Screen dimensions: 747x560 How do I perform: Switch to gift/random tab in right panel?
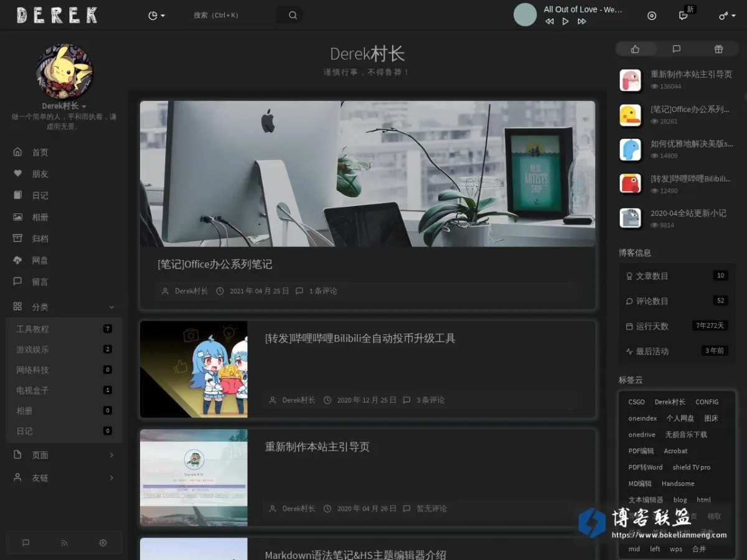tap(718, 49)
